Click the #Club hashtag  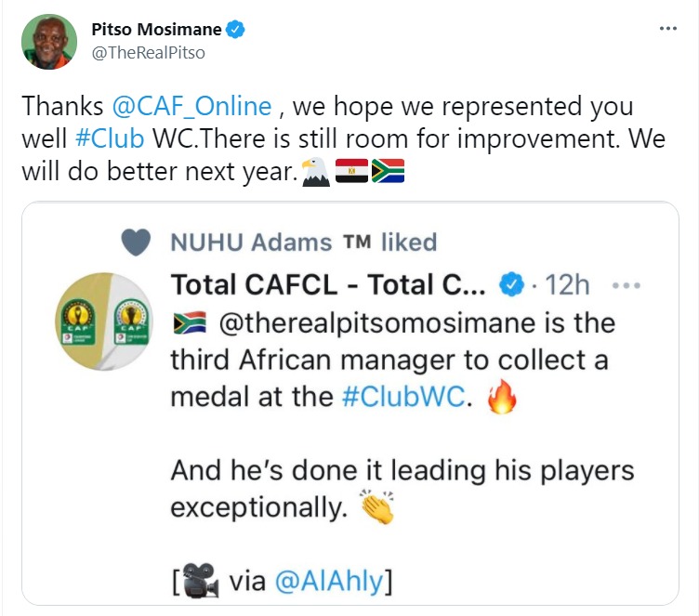[110, 138]
